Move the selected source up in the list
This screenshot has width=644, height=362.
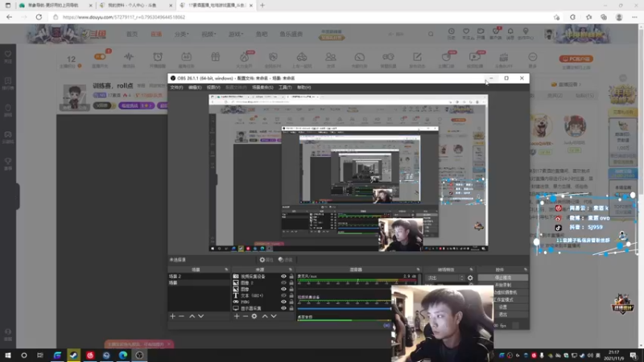(x=265, y=316)
